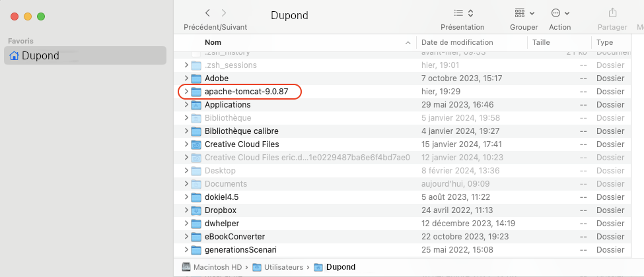Click the Creative Cloud Files folder icon
Image resolution: width=644 pixels, height=277 pixels.
click(196, 144)
